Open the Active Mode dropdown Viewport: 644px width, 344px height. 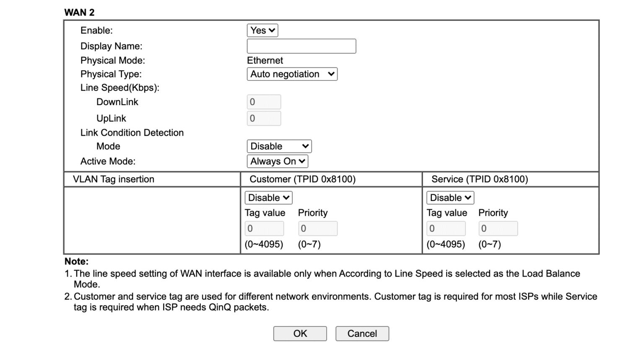click(x=277, y=161)
